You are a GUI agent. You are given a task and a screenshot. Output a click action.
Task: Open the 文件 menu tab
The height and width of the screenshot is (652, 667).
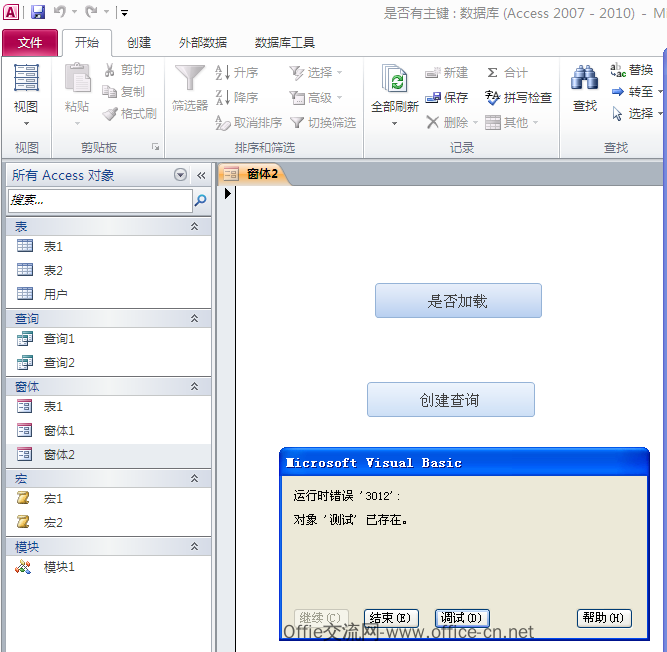pos(30,43)
